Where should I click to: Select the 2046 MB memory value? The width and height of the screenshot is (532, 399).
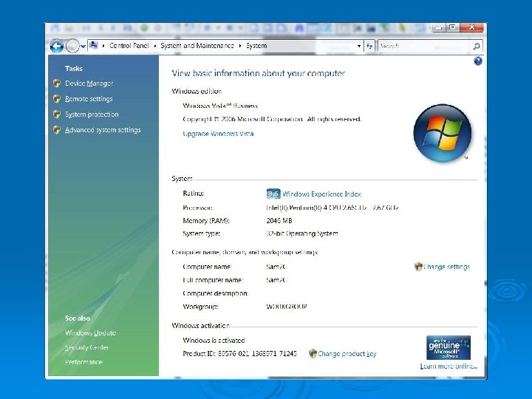coord(279,220)
